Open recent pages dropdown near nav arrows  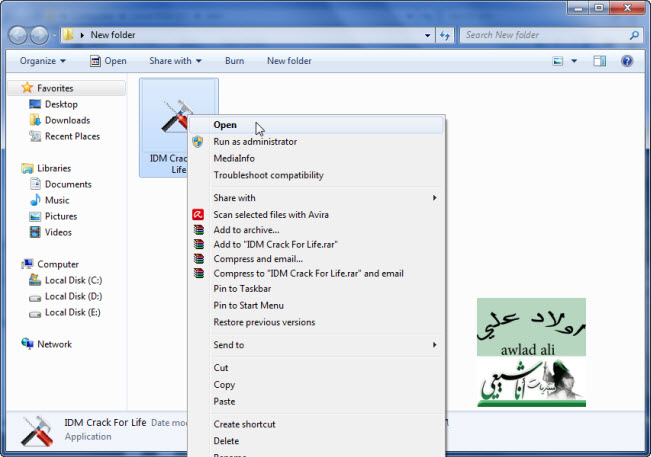pos(54,36)
